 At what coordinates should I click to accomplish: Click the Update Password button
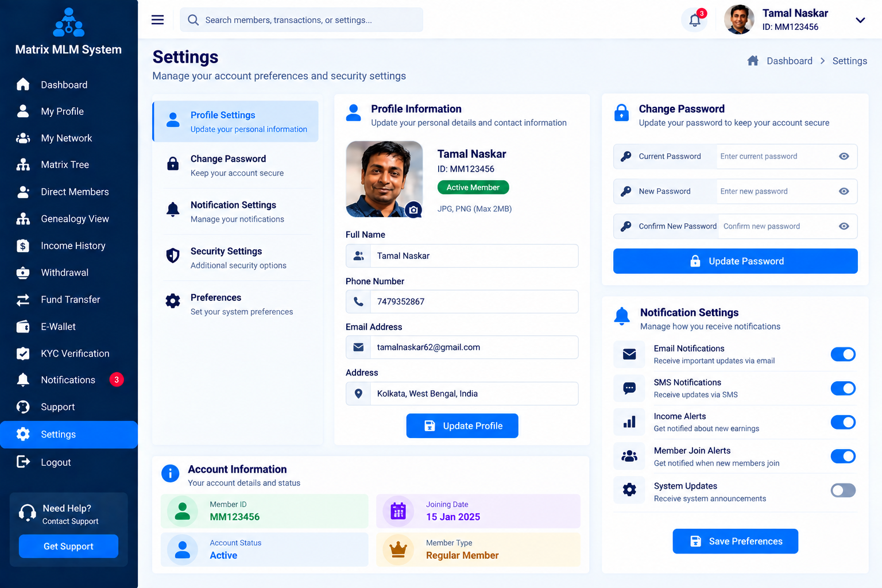(x=736, y=261)
